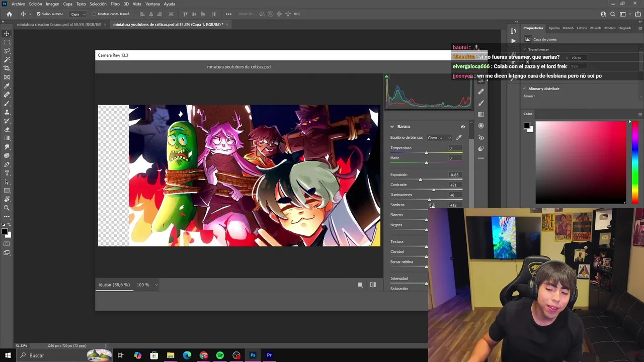644x362 pixels.
Task: Select the Crop tool
Action: coord(7,68)
